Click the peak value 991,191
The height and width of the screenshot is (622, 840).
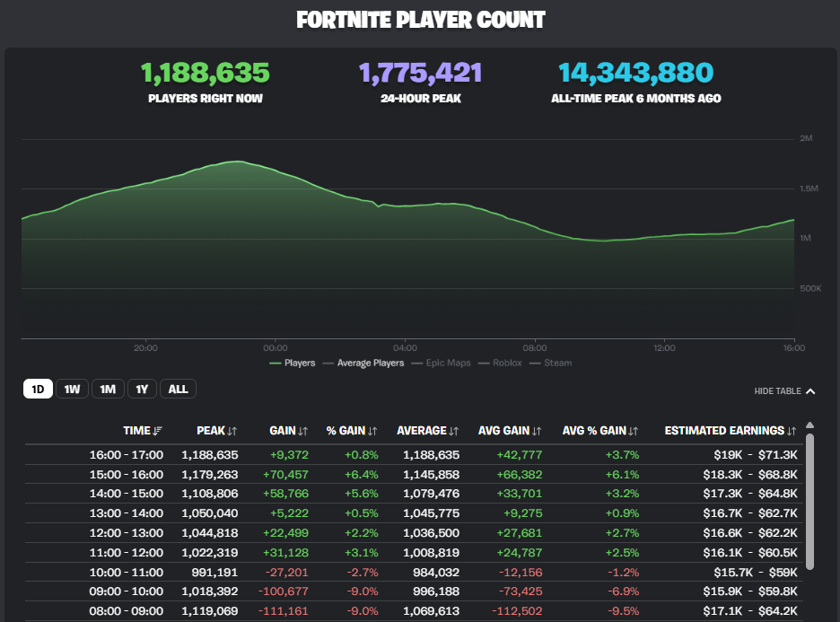pos(214,572)
